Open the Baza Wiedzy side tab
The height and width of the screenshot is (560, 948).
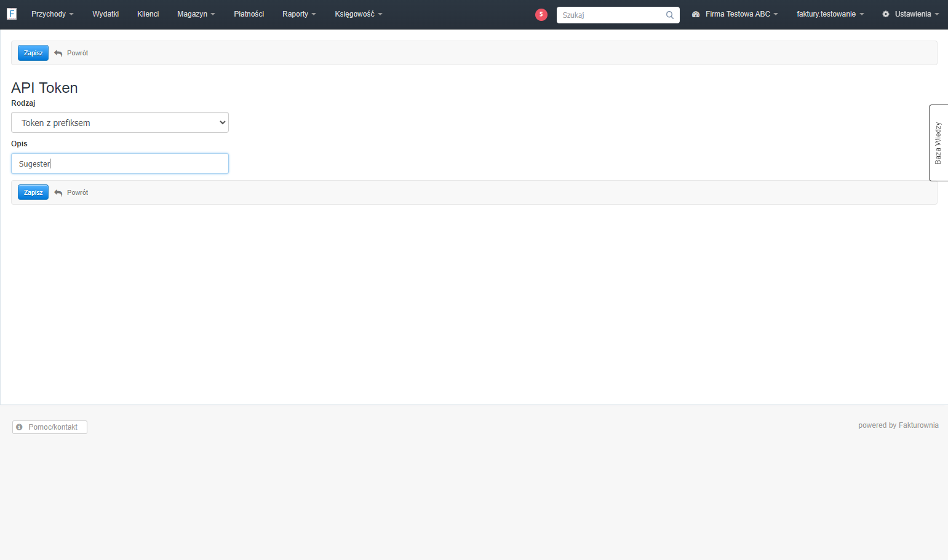938,143
